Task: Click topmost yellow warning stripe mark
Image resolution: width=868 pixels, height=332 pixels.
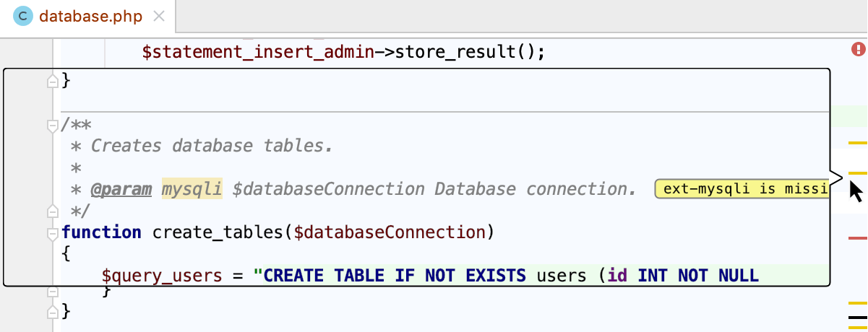Action: click(x=857, y=143)
